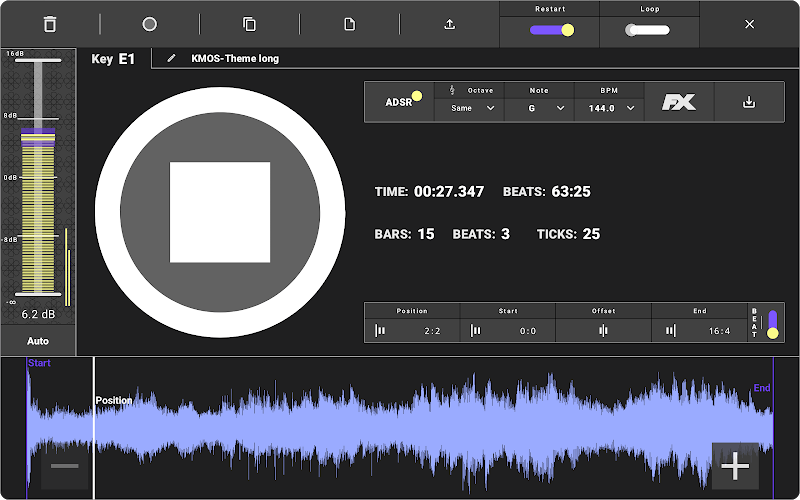This screenshot has width=800, height=500.
Task: Edit sample name with pencil icon
Action: tap(171, 59)
